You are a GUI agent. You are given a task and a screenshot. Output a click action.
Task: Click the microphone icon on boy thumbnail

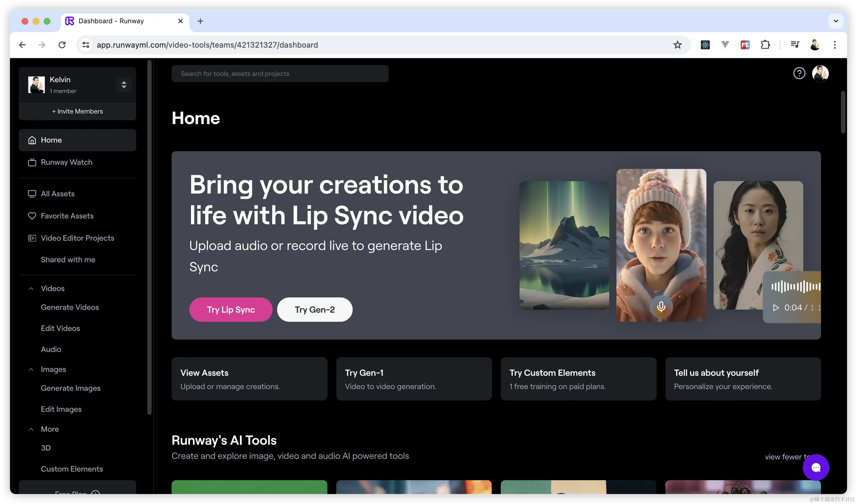(661, 307)
